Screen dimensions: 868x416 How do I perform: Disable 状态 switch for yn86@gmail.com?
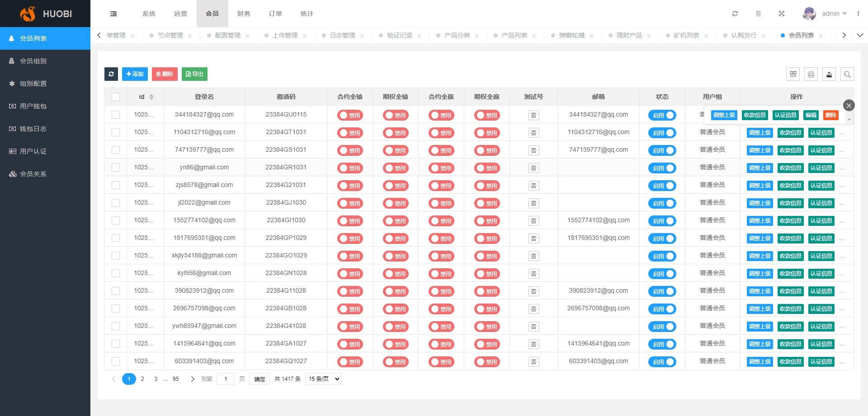(x=662, y=168)
